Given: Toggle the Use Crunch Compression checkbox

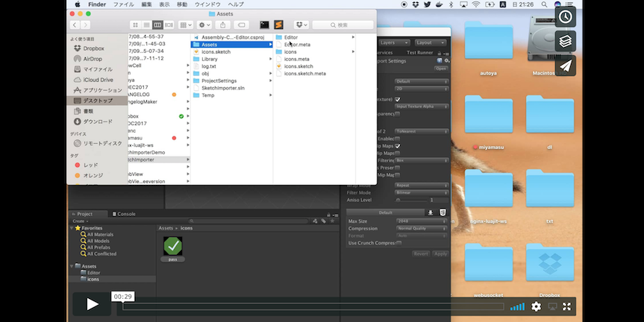Looking at the screenshot, I should (398, 242).
